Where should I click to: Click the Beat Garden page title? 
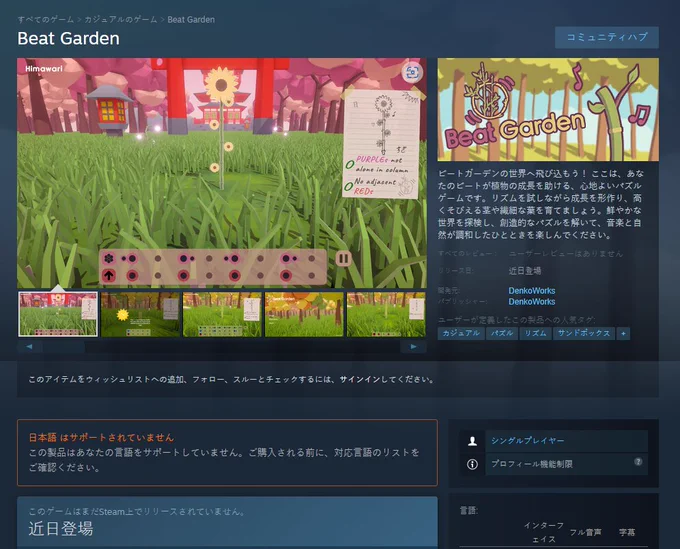pyautogui.click(x=69, y=39)
